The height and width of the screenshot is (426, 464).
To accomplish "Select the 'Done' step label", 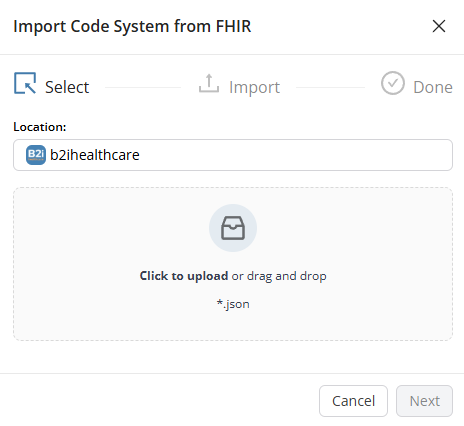I will pos(433,87).
